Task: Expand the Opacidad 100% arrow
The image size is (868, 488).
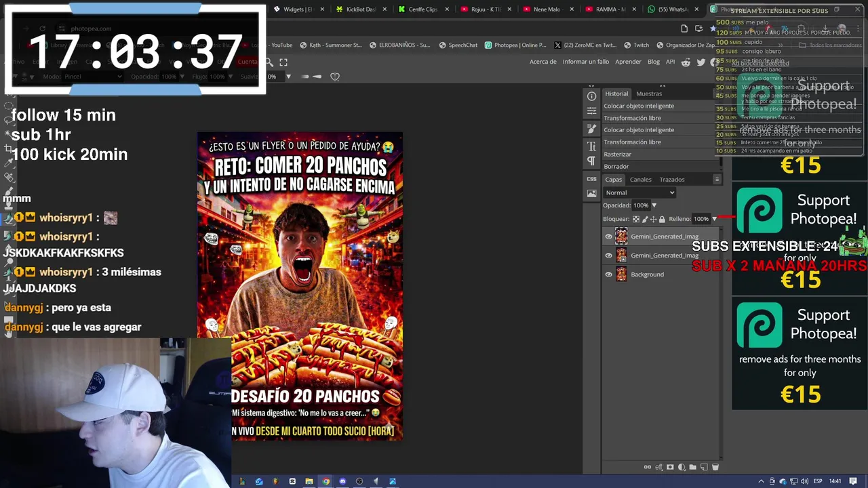Action: click(654, 205)
